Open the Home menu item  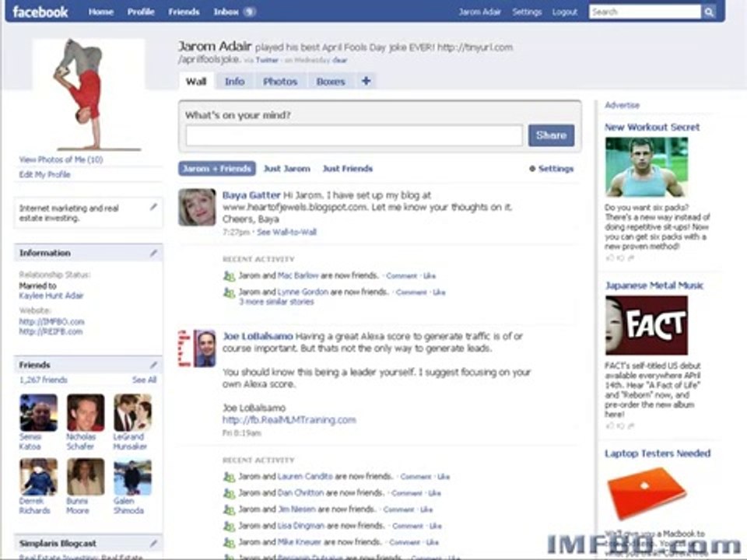(101, 12)
